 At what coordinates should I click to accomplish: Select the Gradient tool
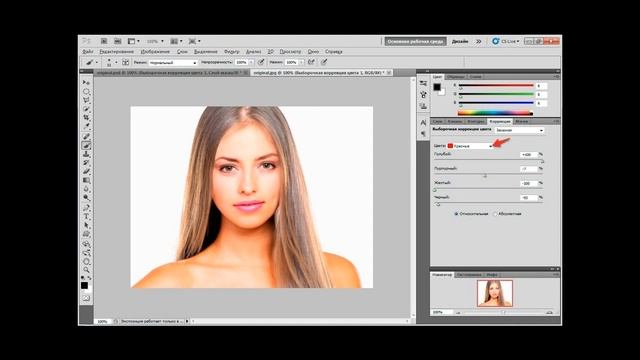pyautogui.click(x=86, y=180)
